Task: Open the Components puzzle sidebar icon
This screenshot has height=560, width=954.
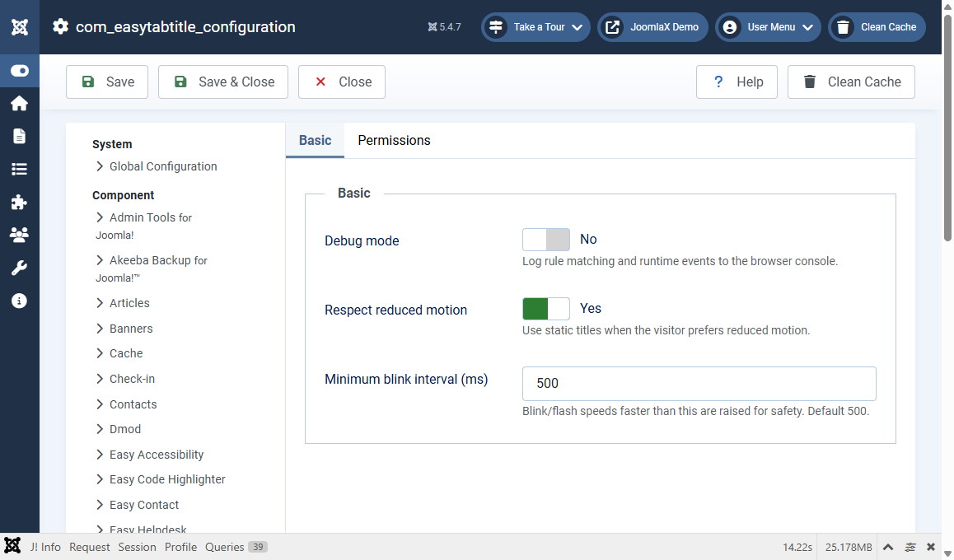Action: (20, 202)
